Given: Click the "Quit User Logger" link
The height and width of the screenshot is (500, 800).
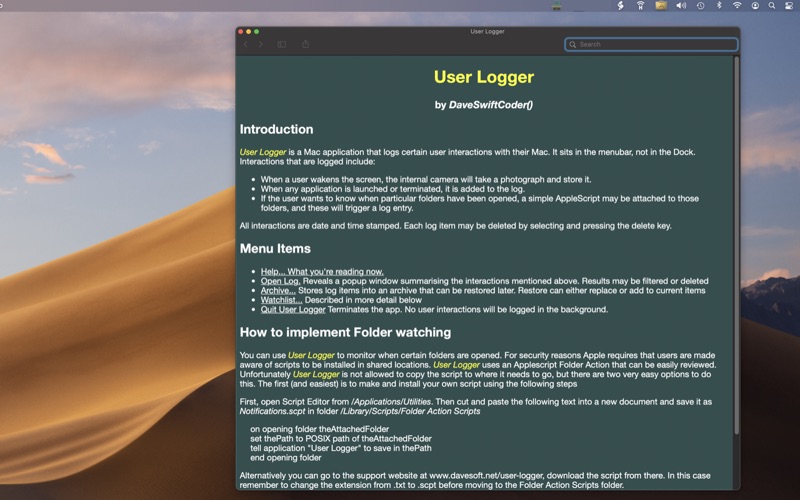Looking at the screenshot, I should 293,310.
